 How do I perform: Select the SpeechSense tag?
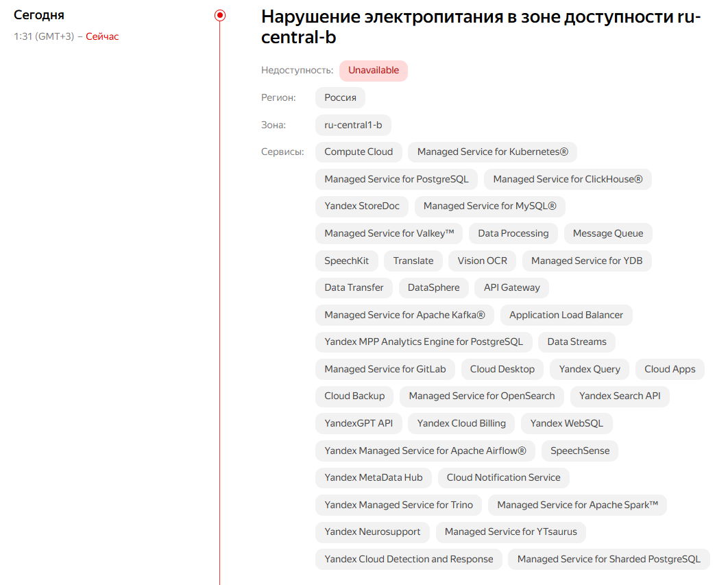tap(580, 451)
